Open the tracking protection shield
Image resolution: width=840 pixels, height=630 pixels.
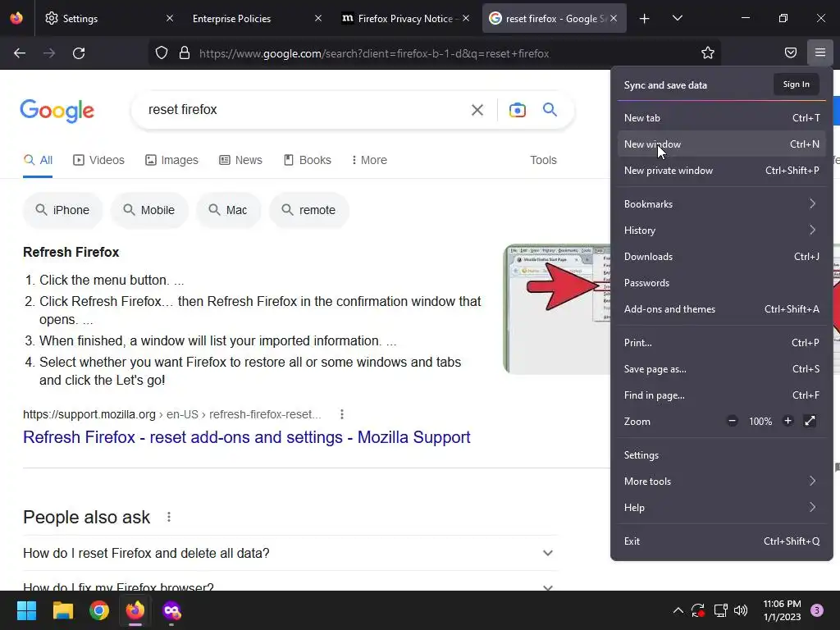tap(162, 53)
